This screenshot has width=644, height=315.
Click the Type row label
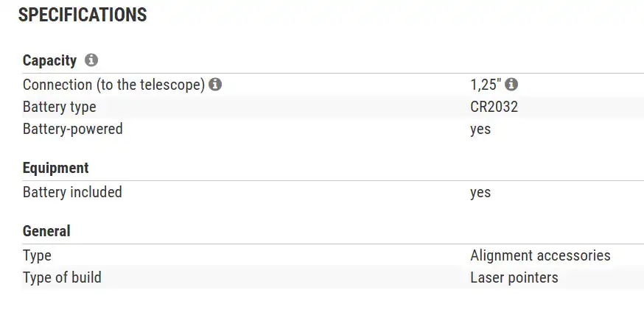(37, 255)
